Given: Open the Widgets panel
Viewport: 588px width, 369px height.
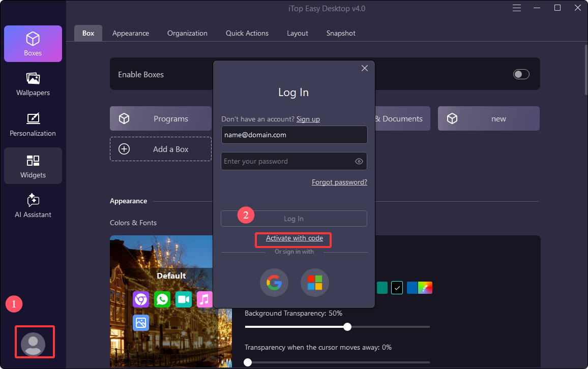Looking at the screenshot, I should [x=33, y=166].
